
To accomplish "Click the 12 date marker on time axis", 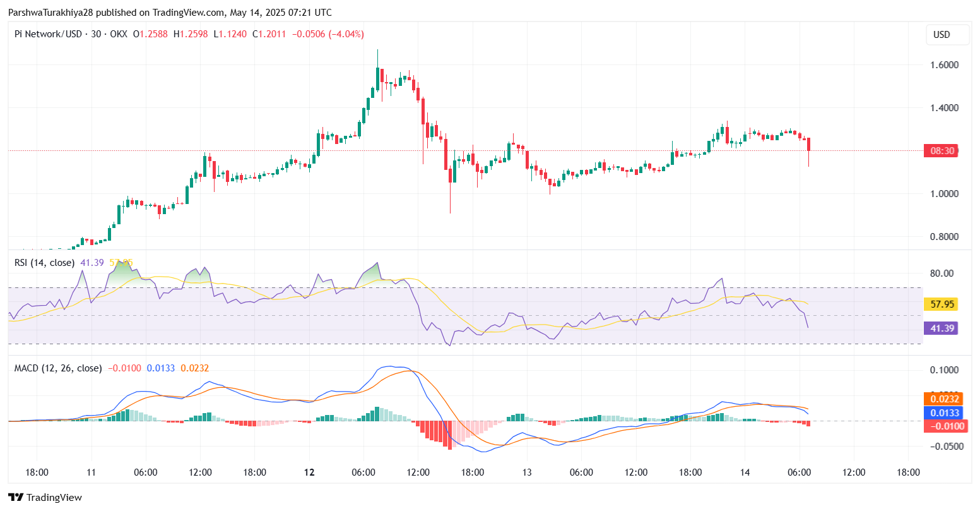I will [x=309, y=472].
